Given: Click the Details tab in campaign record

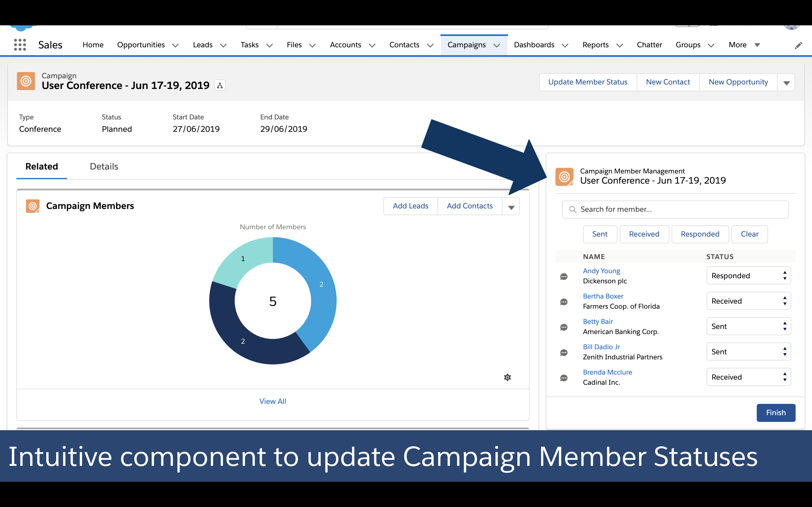Looking at the screenshot, I should click(x=104, y=166).
